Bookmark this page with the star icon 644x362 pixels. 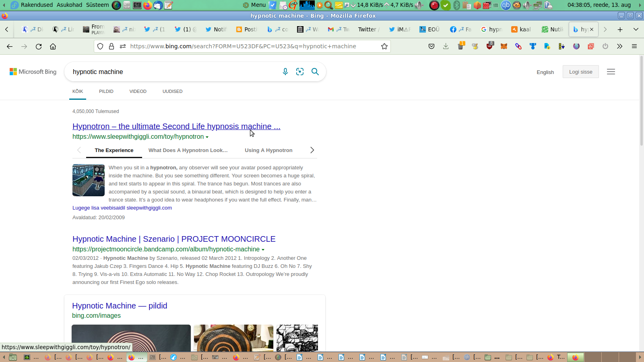tap(384, 46)
